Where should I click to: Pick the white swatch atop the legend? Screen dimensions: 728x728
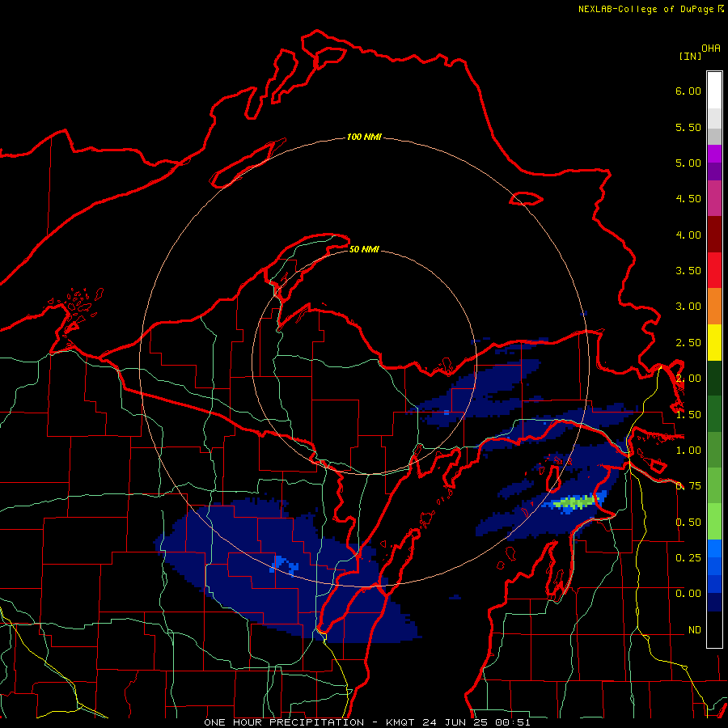(x=714, y=91)
